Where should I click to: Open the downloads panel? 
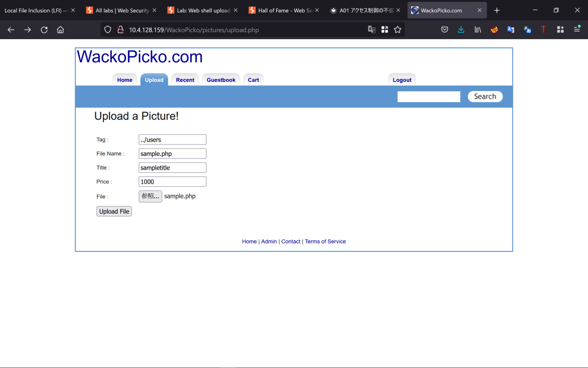461,30
